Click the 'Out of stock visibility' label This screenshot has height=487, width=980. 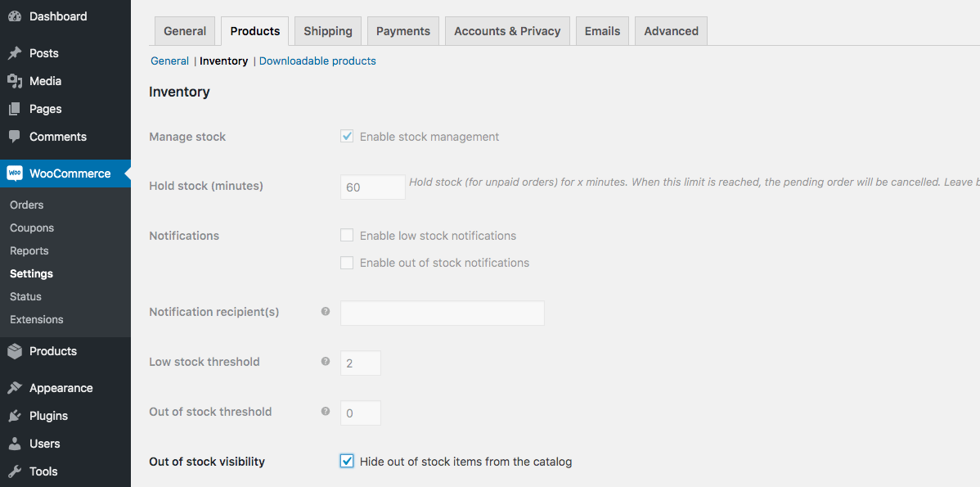click(207, 462)
